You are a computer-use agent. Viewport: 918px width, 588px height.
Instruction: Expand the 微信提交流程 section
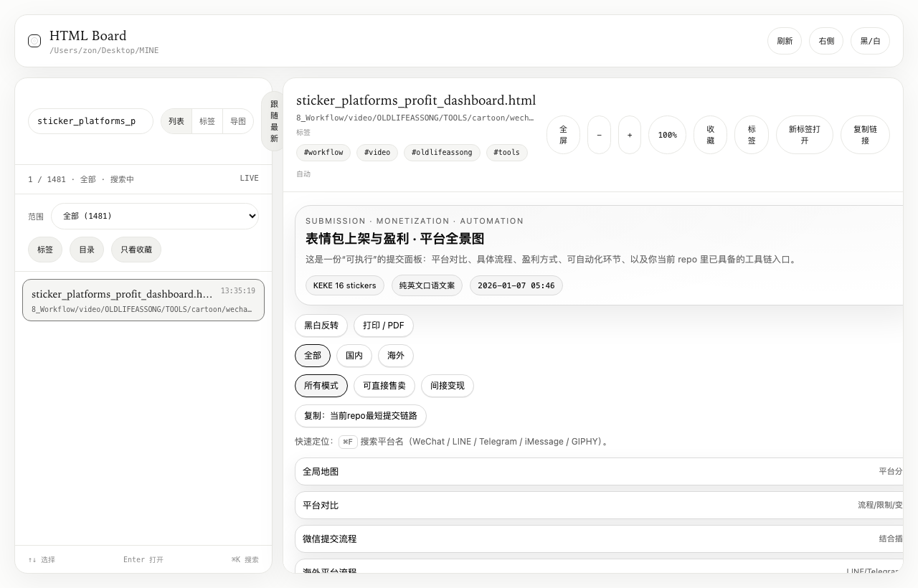[598, 539]
